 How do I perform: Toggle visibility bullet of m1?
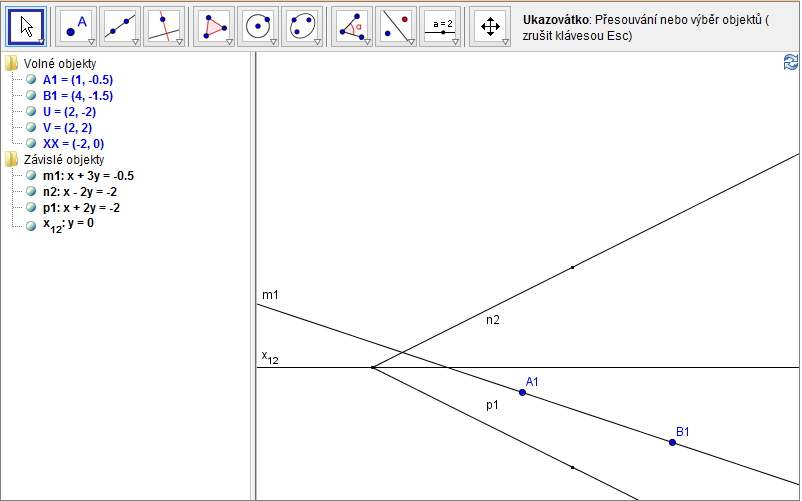pos(31,175)
